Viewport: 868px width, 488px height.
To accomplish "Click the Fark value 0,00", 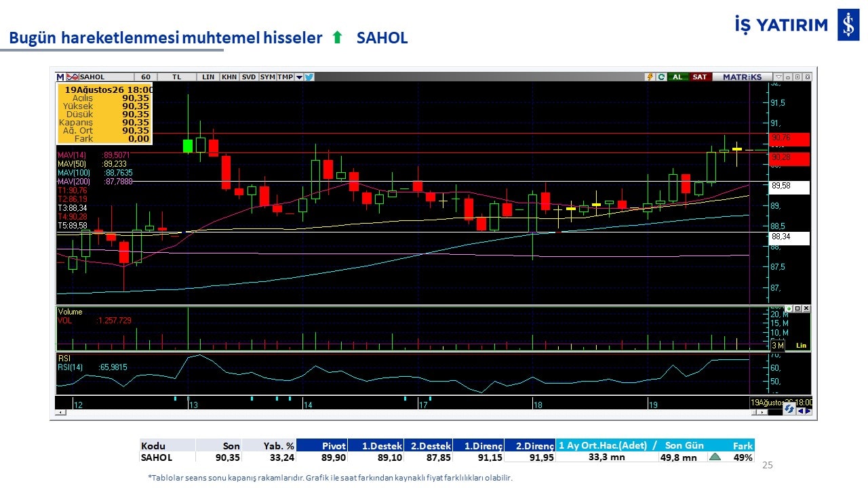I will (x=138, y=138).
